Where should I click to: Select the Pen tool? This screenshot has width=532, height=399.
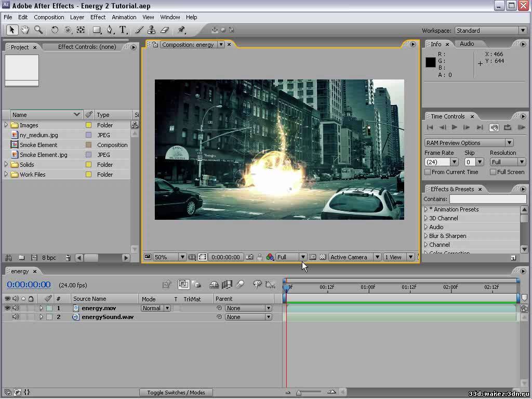(x=110, y=30)
